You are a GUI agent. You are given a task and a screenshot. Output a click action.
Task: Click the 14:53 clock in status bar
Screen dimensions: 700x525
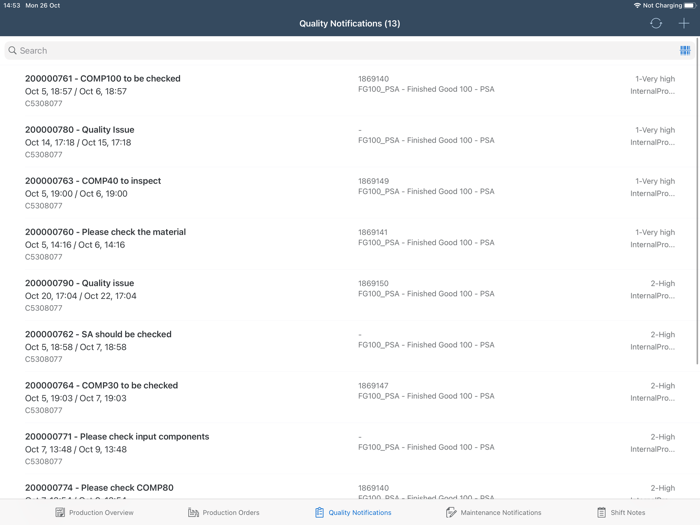coord(12,5)
